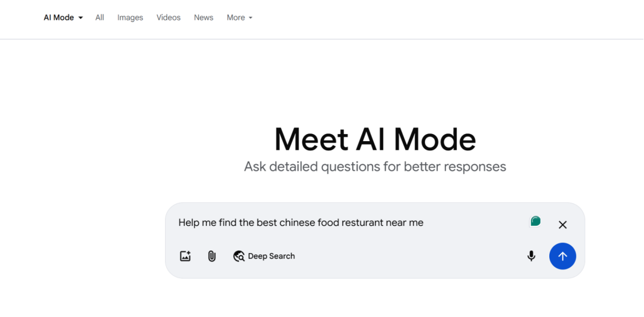Click the AI Mode tab label
644x317 pixels.
click(x=59, y=17)
